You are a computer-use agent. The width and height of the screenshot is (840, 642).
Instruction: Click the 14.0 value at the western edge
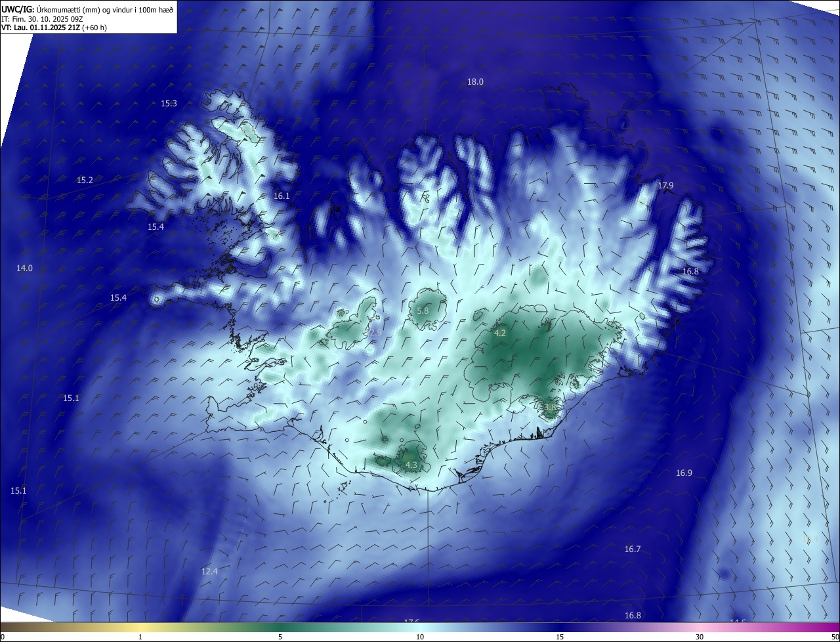tap(24, 268)
